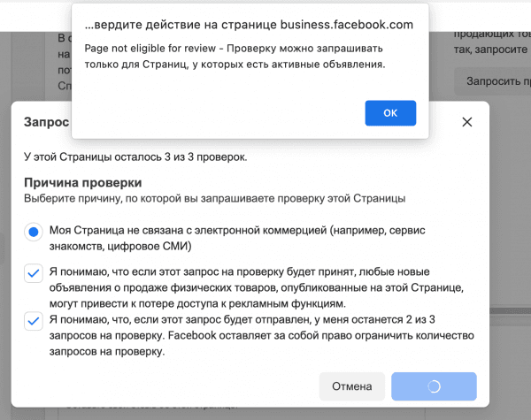Click the background text так, запросите
This screenshot has width=531, height=420.
point(490,50)
